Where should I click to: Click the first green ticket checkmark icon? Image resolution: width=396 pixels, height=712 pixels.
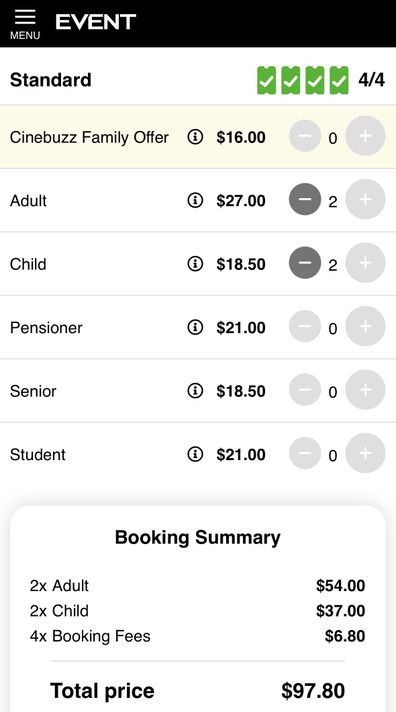coord(267,80)
